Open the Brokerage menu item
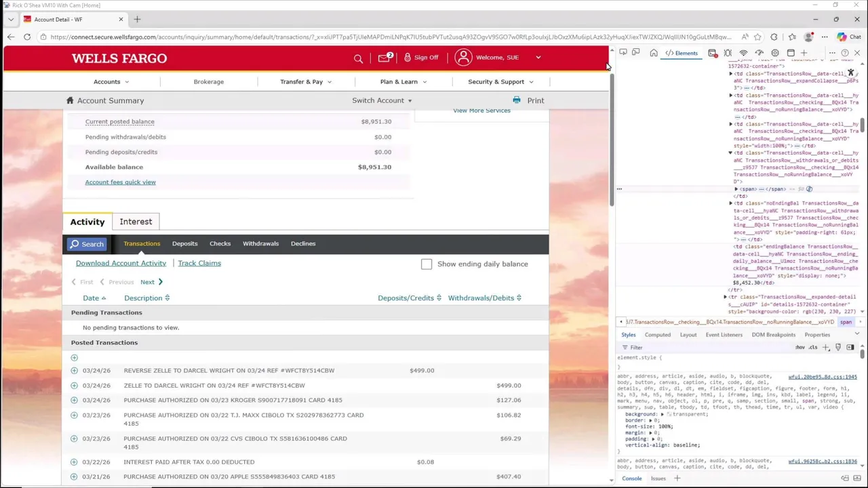868x488 pixels. tap(208, 81)
